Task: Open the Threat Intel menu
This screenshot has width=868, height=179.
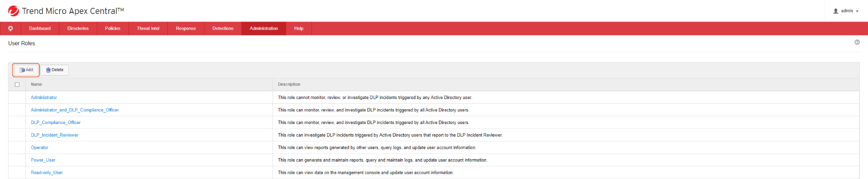Action: pos(148,28)
